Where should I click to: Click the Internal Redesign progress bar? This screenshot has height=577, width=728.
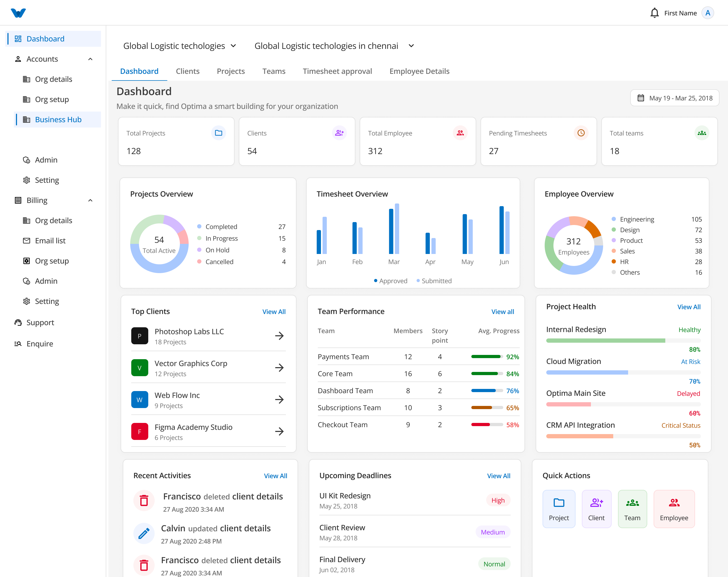[623, 341]
